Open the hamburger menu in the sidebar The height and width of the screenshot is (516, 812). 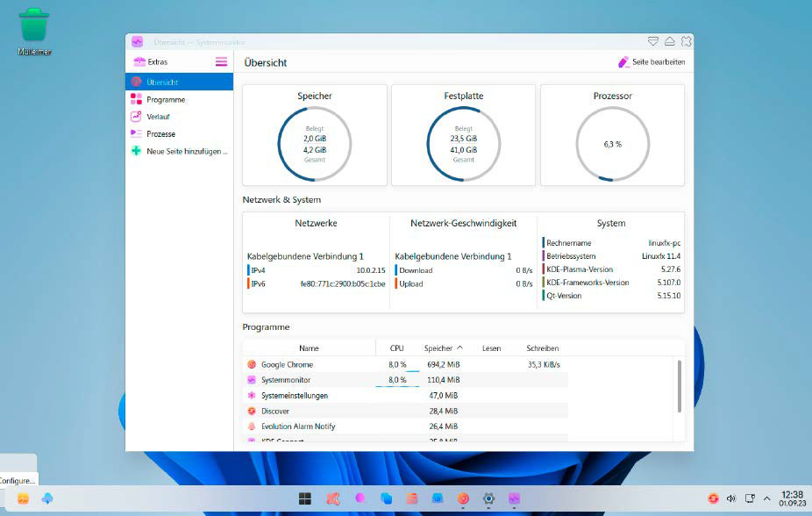[x=221, y=62]
